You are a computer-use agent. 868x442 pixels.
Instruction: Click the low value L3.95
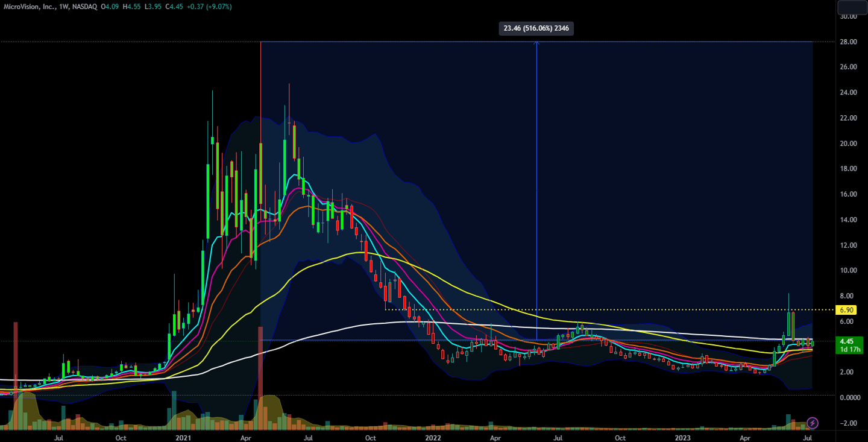pos(154,7)
